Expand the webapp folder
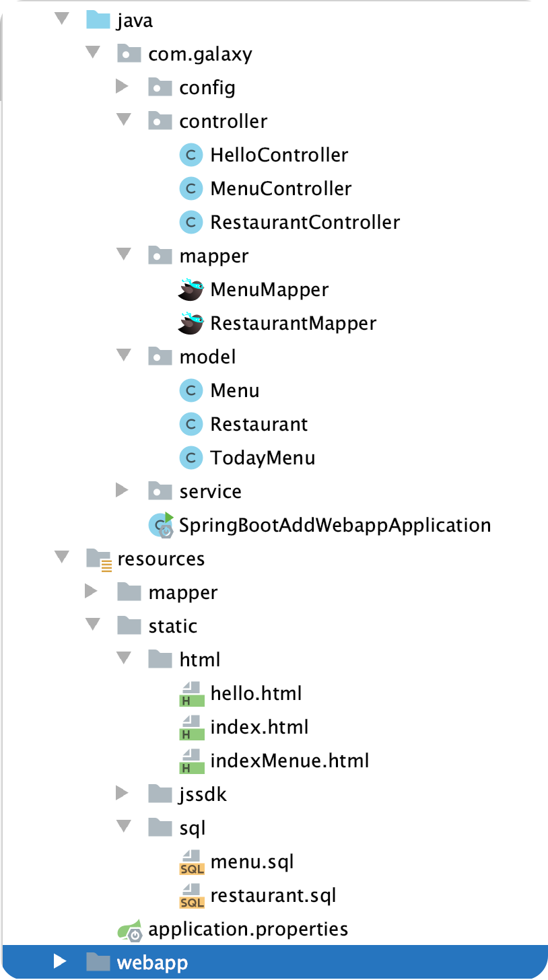Image resolution: width=548 pixels, height=980 pixels. 62,962
